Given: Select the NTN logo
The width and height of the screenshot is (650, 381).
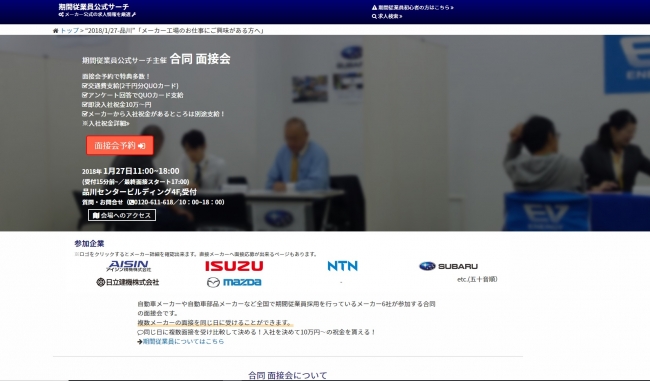Looking at the screenshot, I should pos(342,266).
